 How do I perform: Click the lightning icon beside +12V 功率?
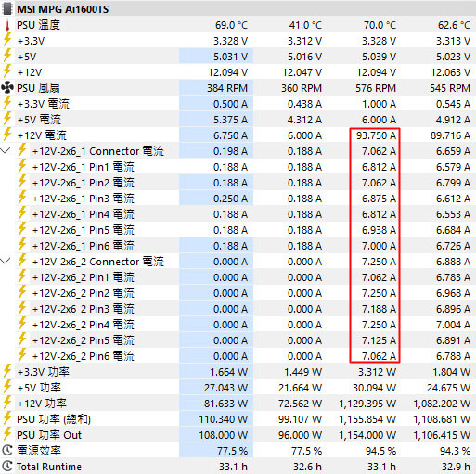pos(7,403)
